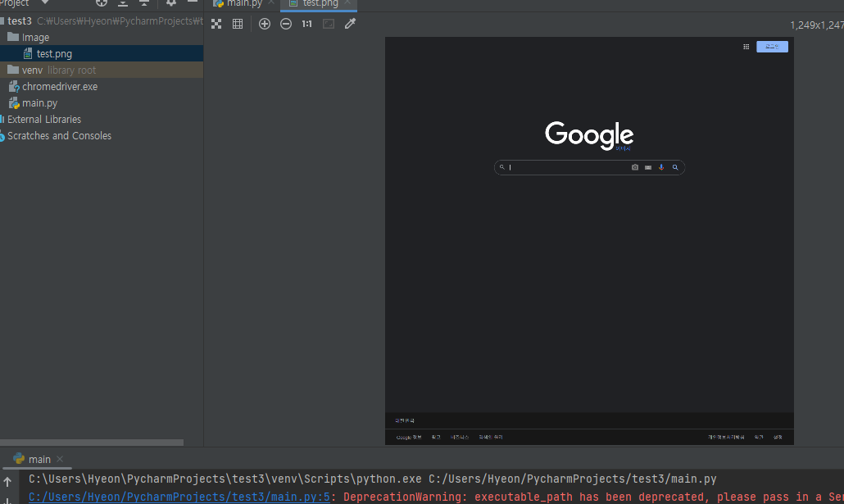Image resolution: width=844 pixels, height=504 pixels.
Task: Click the locate/select opened file icon
Action: point(101,2)
